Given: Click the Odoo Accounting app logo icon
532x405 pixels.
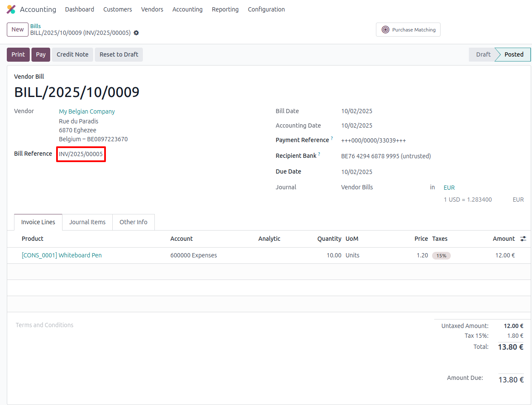Looking at the screenshot, I should point(11,9).
